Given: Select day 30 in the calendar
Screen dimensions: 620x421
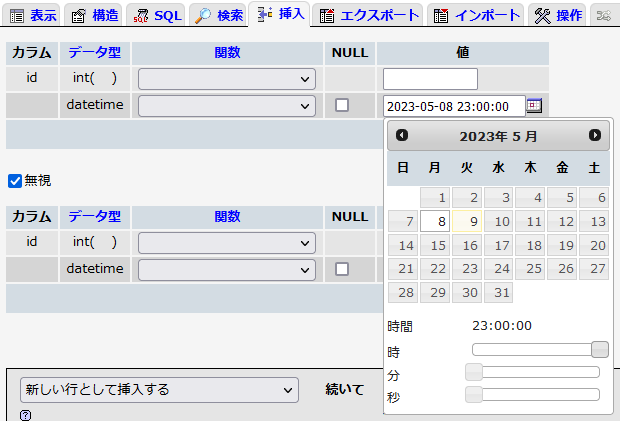Looking at the screenshot, I should [x=467, y=293].
